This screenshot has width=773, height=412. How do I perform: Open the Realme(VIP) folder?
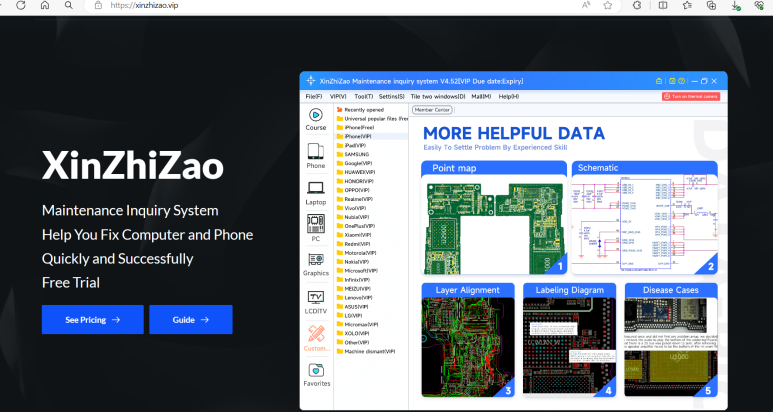354,199
